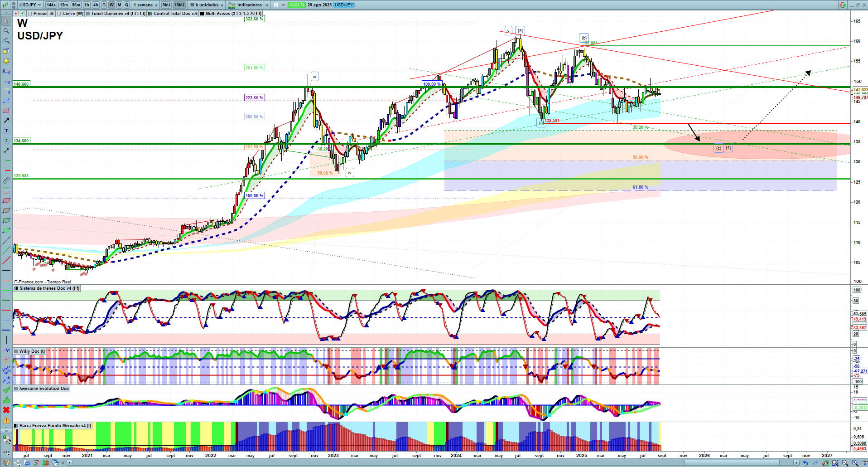Expand the '1 semana' timeframe dropdown
Screen dimensions: 868x467
pos(145,5)
